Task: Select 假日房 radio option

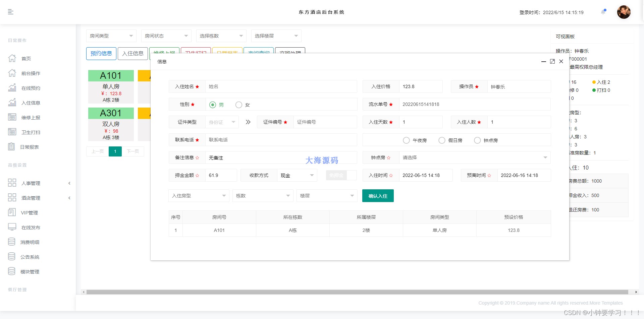Action: pos(442,140)
